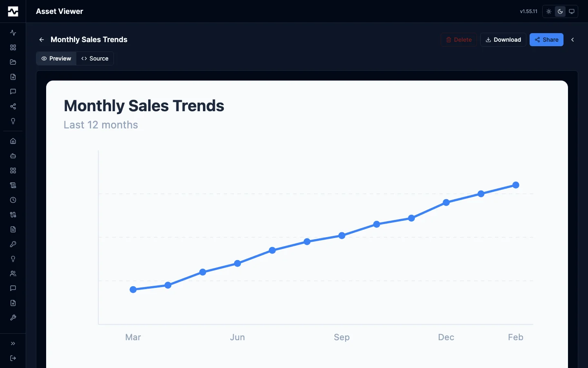Expand the sidebar with double chevron
The image size is (588, 368).
[x=13, y=343]
